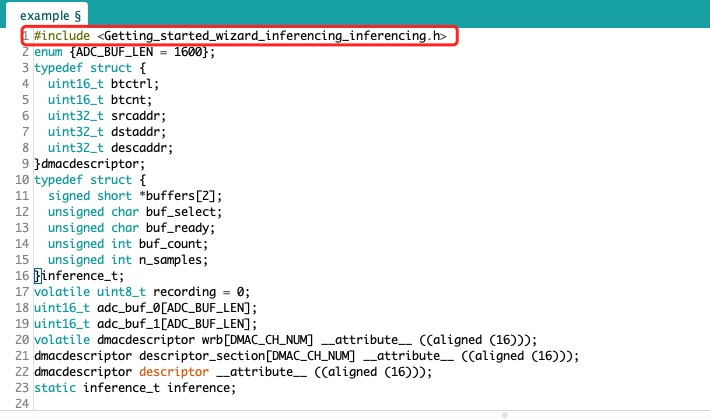710x419 pixels.
Task: Click unsigned int buf_count line
Action: 128,244
